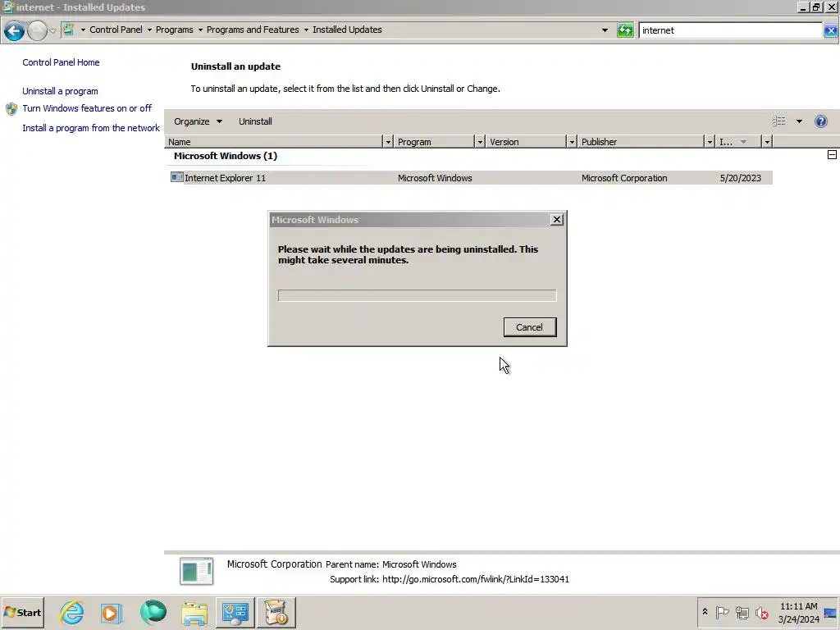Select Programs in the breadcrumb
840x630 pixels.
[174, 30]
